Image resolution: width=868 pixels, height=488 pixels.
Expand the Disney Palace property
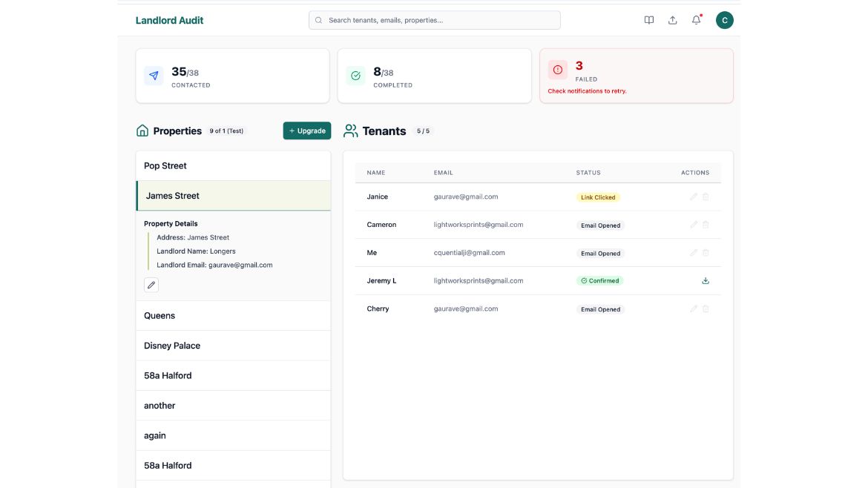pos(233,346)
